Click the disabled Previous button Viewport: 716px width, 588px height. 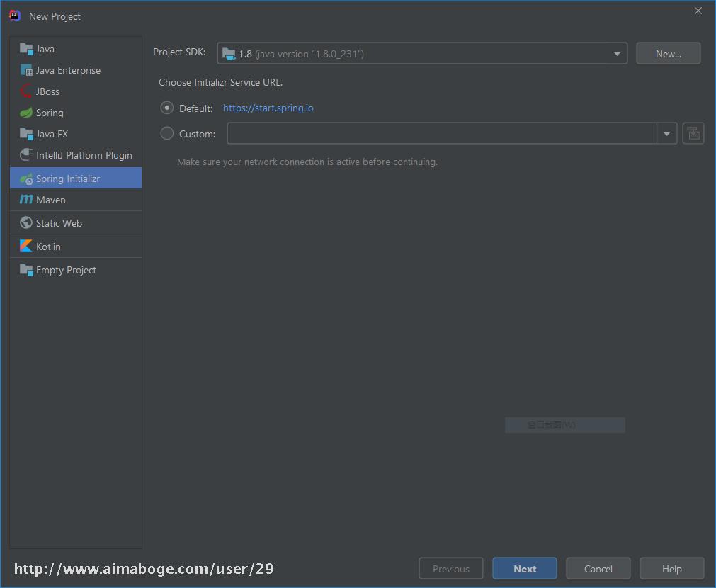pyautogui.click(x=450, y=568)
